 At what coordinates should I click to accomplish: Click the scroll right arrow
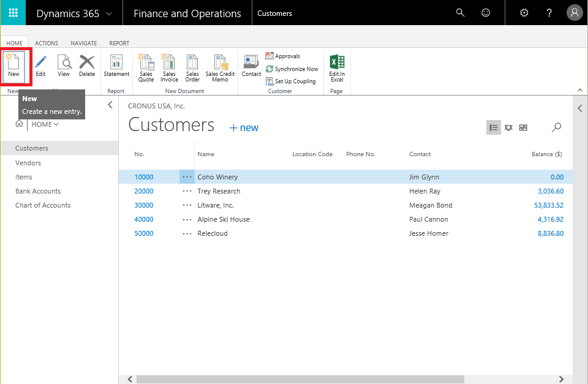(x=561, y=379)
